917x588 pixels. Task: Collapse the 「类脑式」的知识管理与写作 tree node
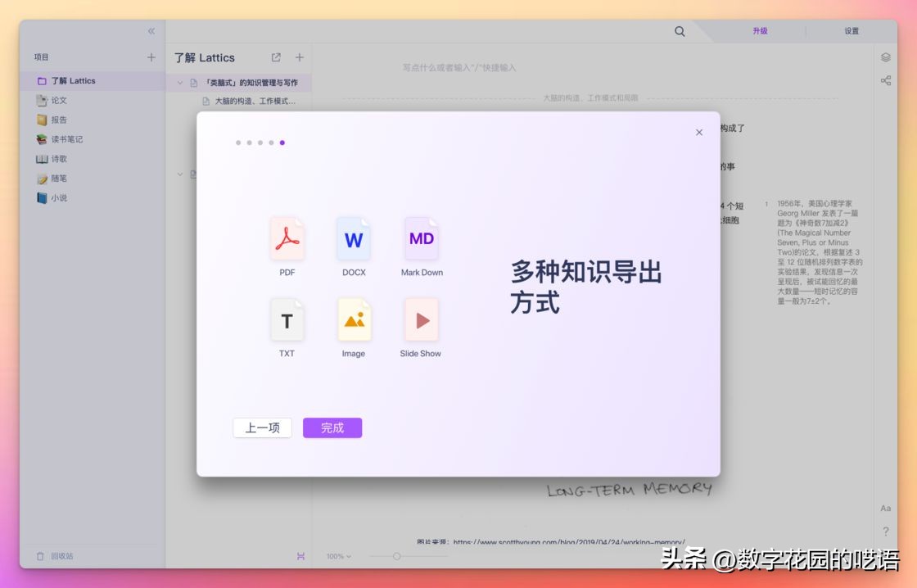[x=180, y=83]
